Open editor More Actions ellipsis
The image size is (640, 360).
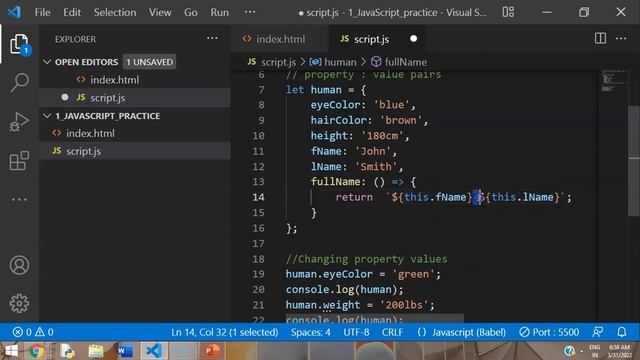click(x=621, y=38)
